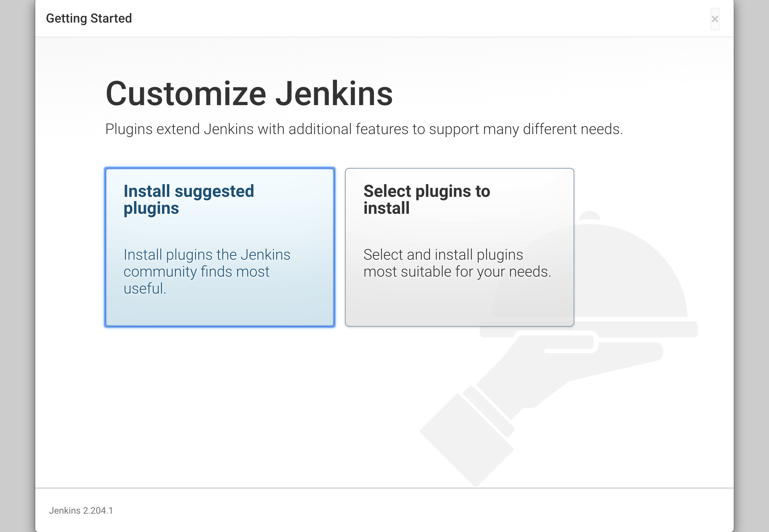Click the knob atop the tray dome

[x=589, y=216]
